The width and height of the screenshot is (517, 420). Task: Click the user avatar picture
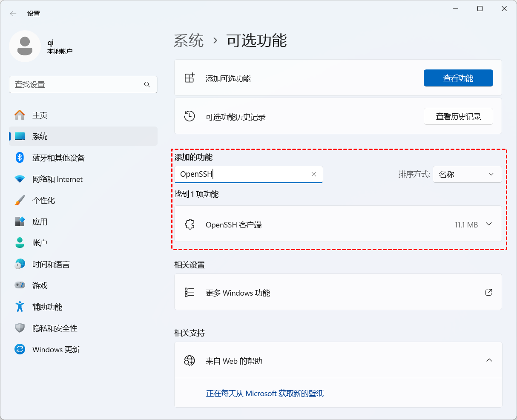pyautogui.click(x=25, y=46)
